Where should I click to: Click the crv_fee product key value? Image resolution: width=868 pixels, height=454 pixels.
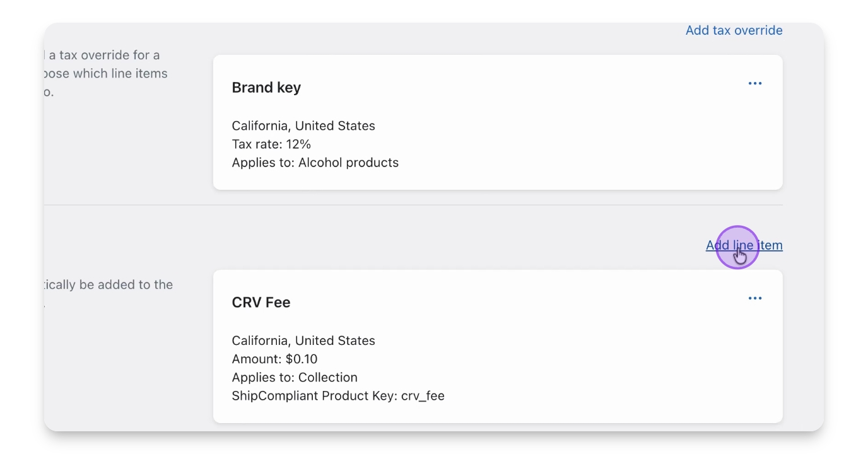[x=423, y=396]
